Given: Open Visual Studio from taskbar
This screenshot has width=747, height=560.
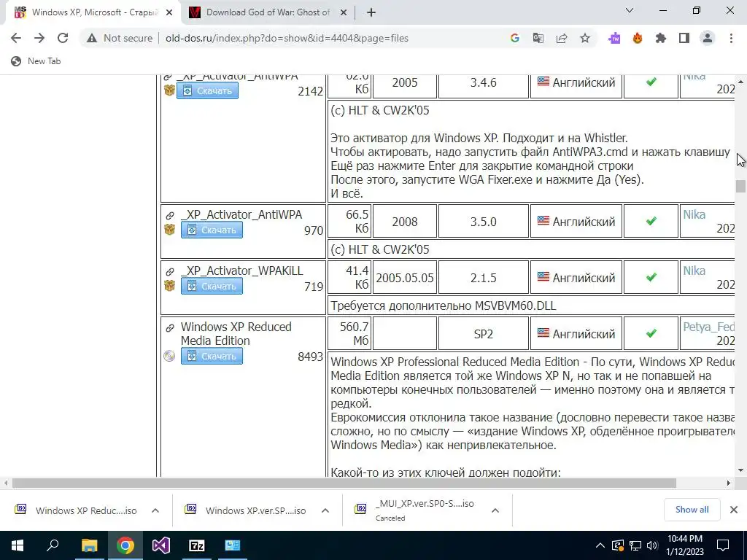Looking at the screenshot, I should point(161,545).
